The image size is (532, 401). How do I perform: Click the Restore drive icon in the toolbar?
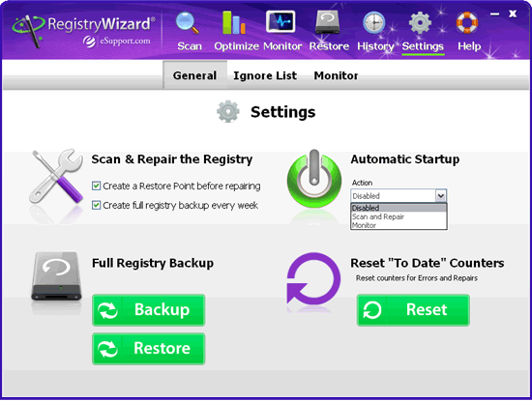coord(328,22)
